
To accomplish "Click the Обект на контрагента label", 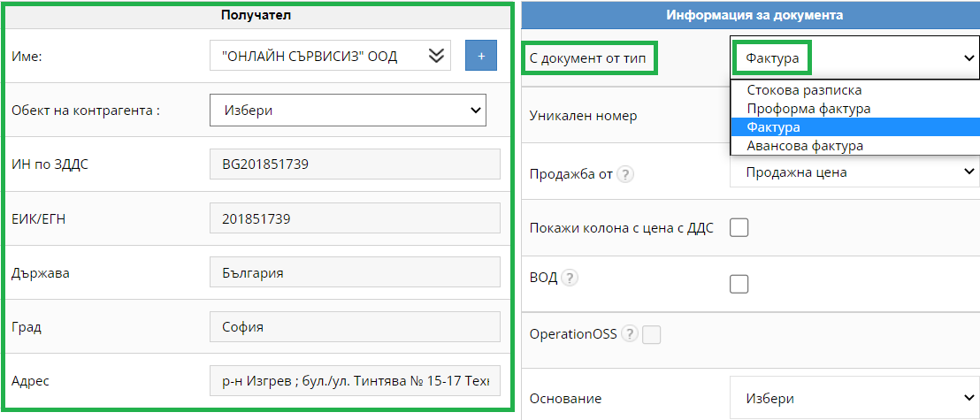I will point(87,111).
